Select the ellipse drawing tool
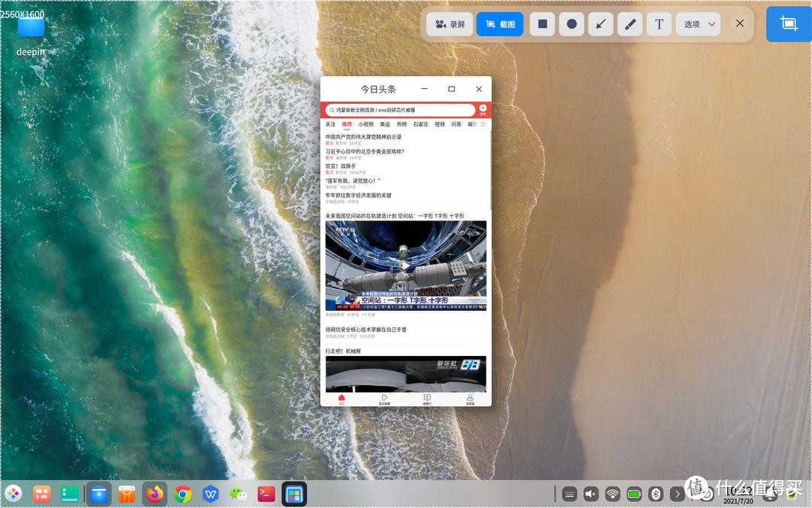This screenshot has height=508, width=812. coord(571,23)
